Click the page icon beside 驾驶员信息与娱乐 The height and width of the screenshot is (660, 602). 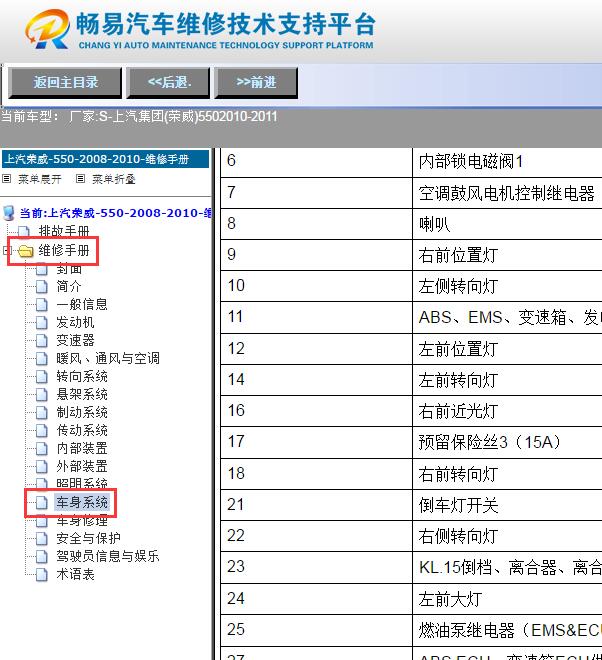[x=42, y=556]
